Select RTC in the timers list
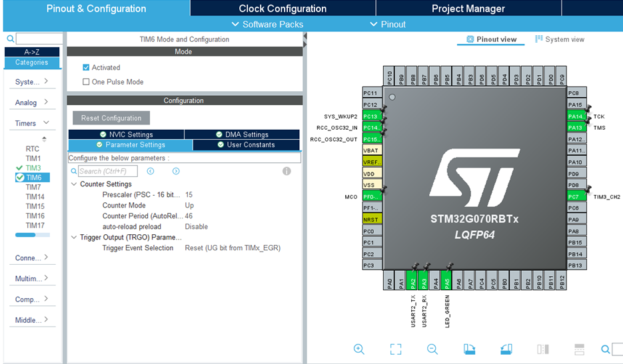The width and height of the screenshot is (623, 364). (33, 149)
